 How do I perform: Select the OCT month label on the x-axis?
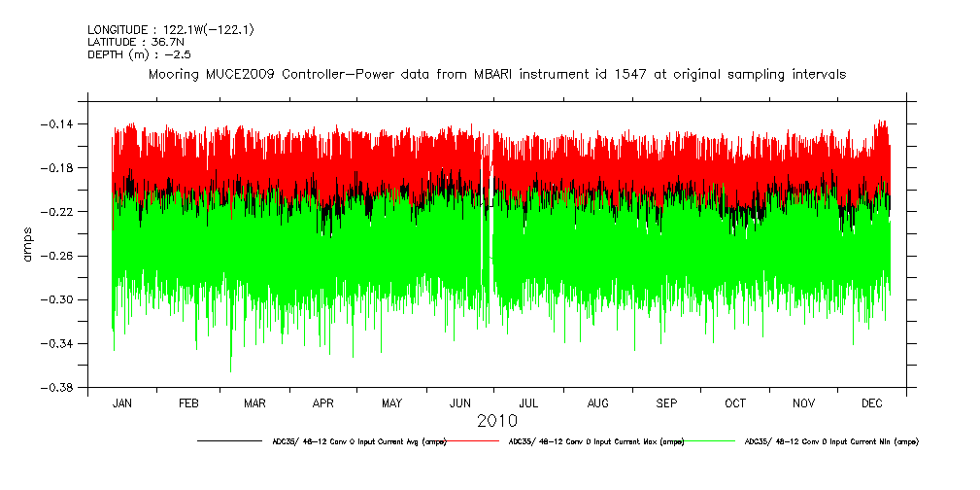[735, 402]
